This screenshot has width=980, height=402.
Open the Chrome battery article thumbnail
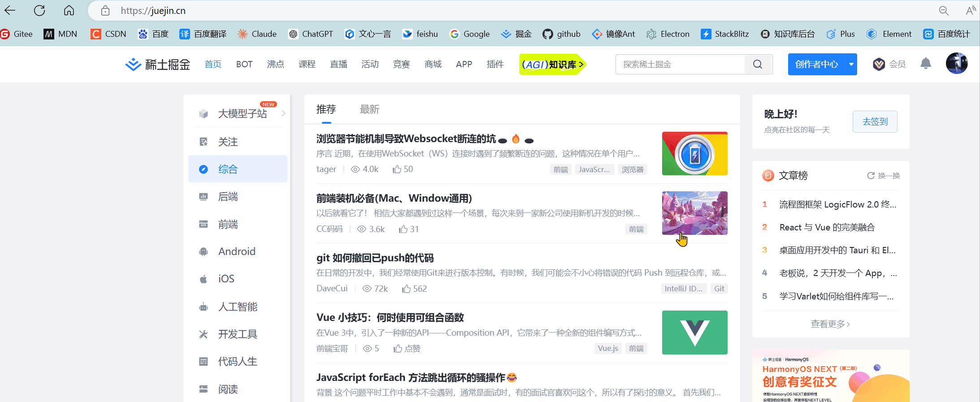tap(694, 153)
